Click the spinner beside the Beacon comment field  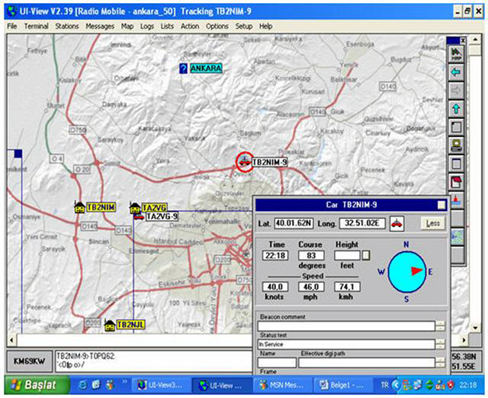click(440, 326)
